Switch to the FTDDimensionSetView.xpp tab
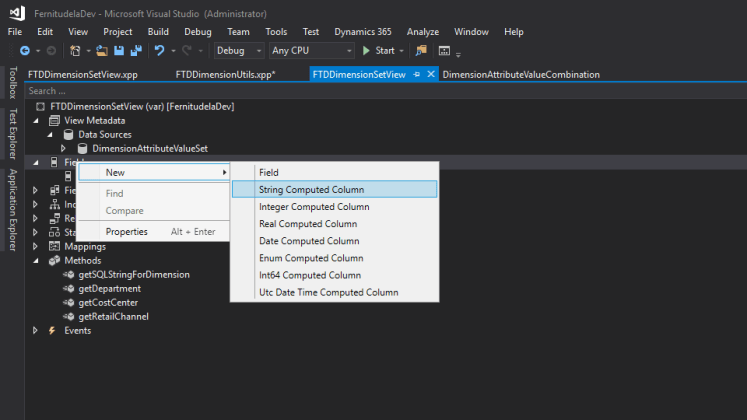The image size is (747, 420). click(83, 75)
